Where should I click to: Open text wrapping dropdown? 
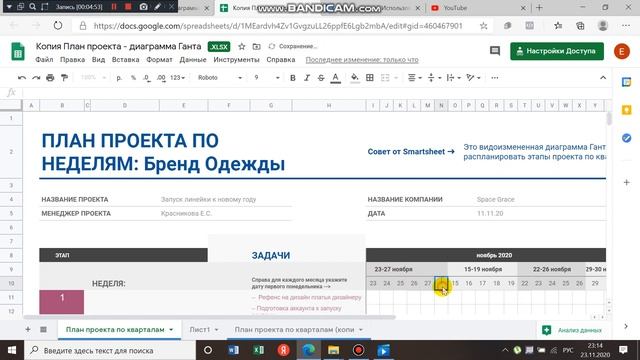click(453, 78)
